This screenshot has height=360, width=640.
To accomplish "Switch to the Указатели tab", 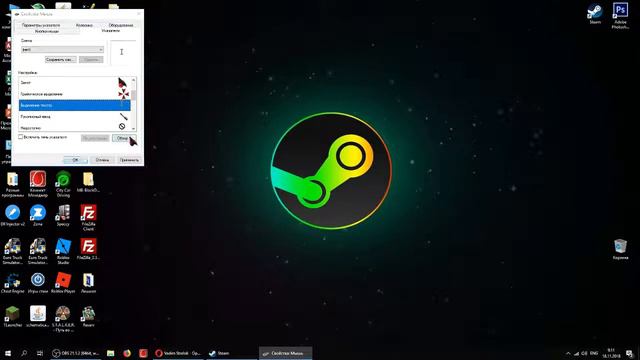I will pos(111,30).
